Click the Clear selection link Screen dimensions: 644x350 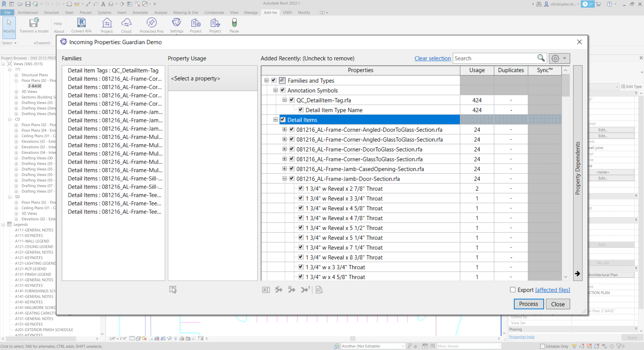432,58
